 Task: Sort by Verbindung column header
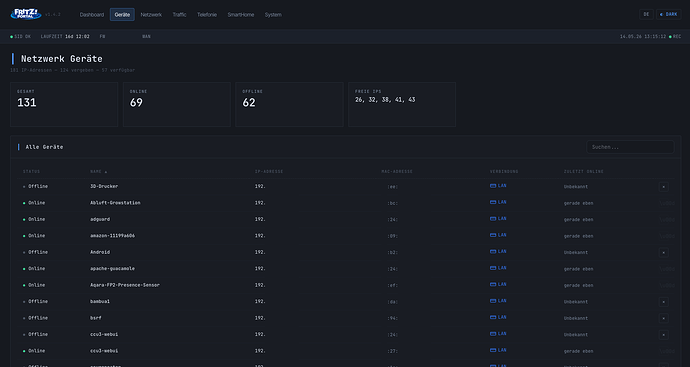(504, 172)
